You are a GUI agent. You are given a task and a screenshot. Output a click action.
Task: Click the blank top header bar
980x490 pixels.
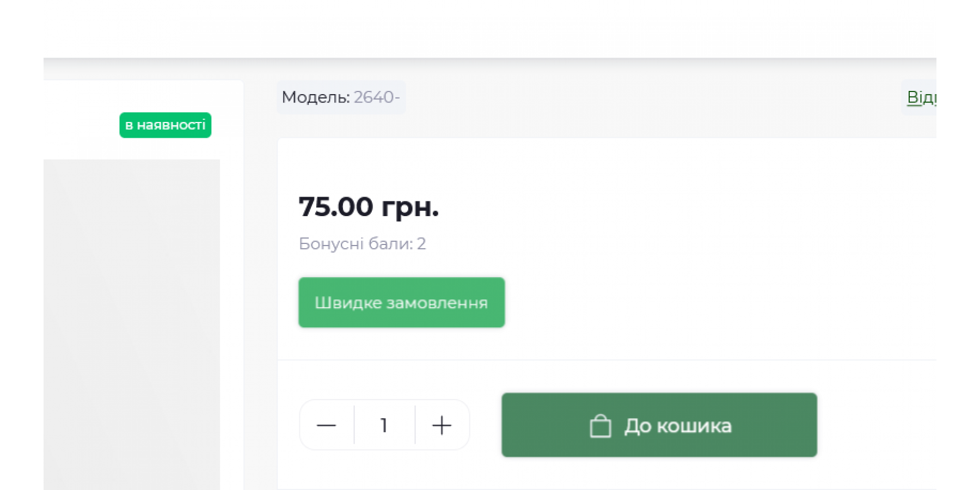click(x=490, y=28)
